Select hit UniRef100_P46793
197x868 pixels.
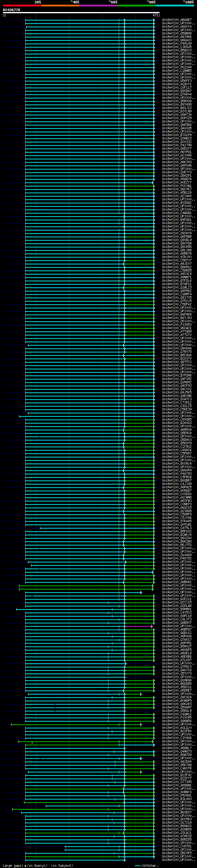pos(177,474)
